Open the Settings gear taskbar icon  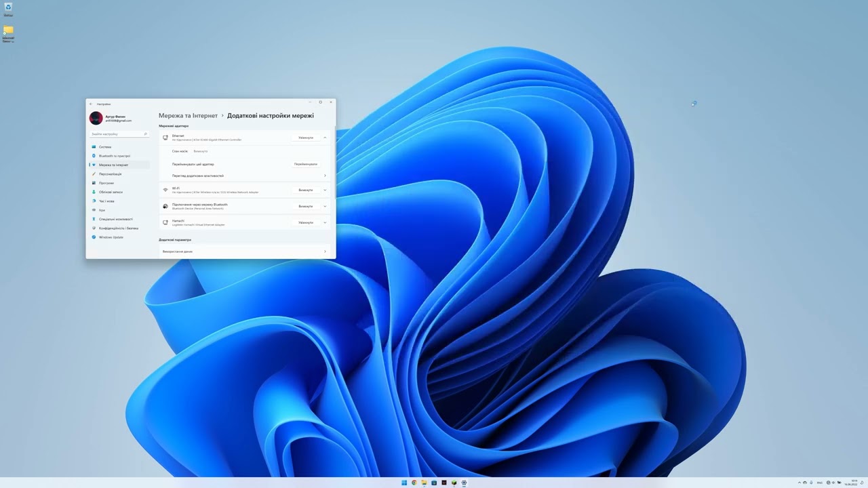464,483
